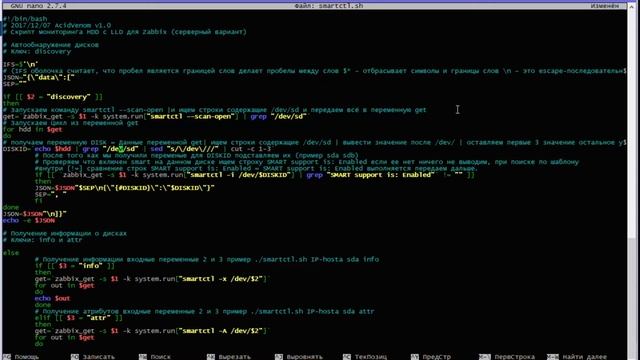
Task: Click the Помощь shortcut in nano footer
Action: 21,357
